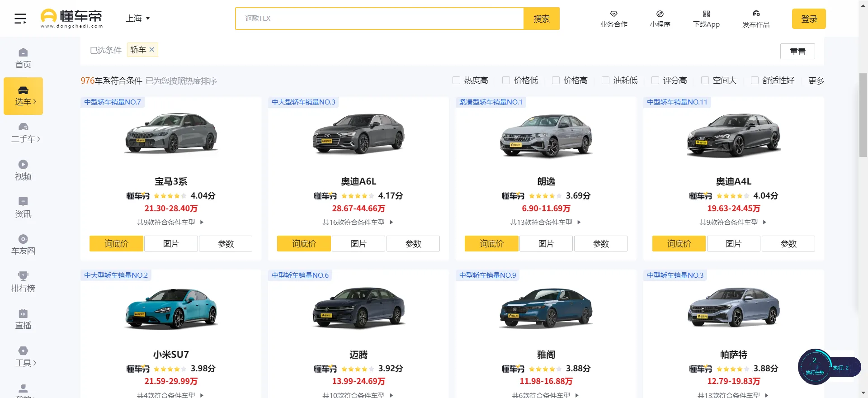Toggle 评分高 sort checkbox
The width and height of the screenshot is (868, 398).
click(x=655, y=81)
